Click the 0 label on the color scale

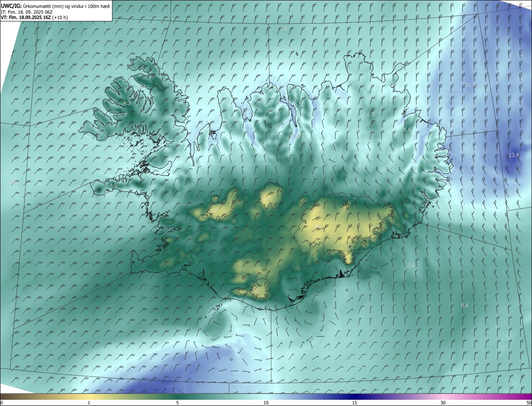[2, 403]
